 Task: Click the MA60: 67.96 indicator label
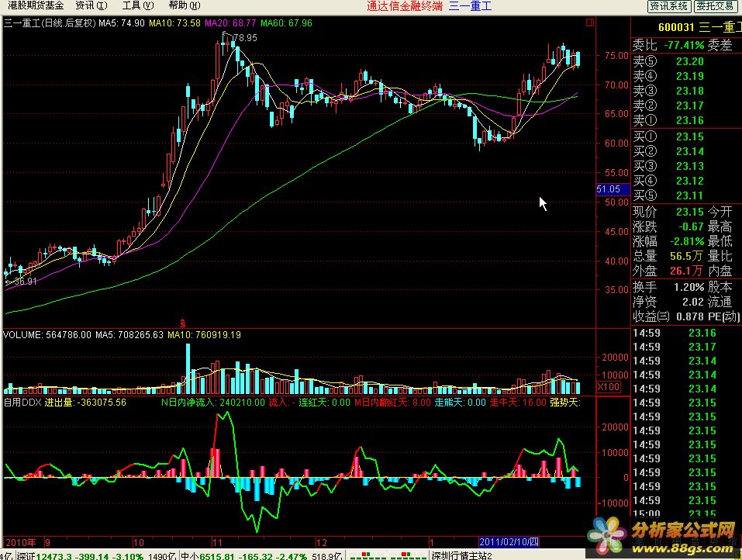click(x=286, y=23)
